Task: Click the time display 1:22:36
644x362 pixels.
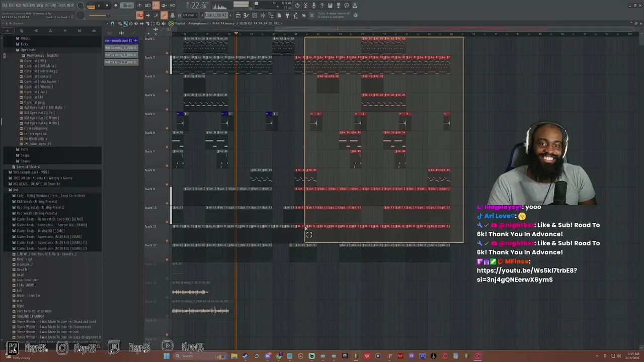Action: tap(199, 6)
